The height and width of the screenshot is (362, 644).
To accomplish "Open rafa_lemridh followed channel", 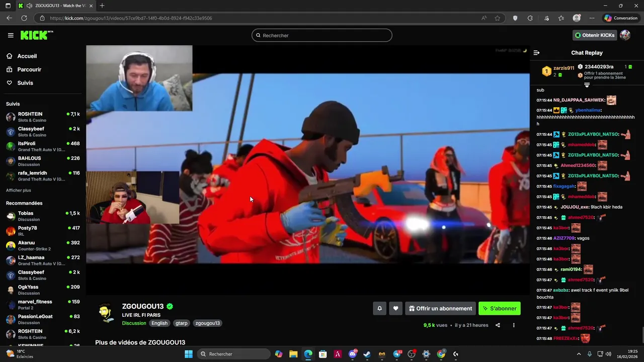I will [43, 175].
